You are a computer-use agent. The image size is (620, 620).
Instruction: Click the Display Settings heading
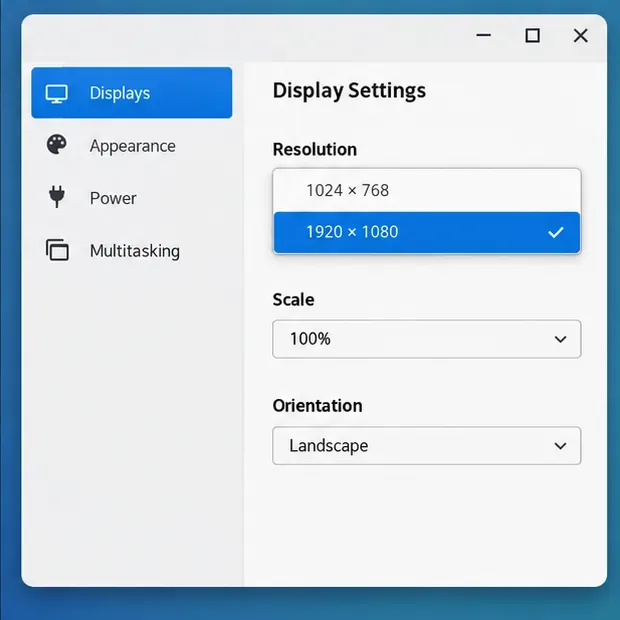click(x=349, y=91)
